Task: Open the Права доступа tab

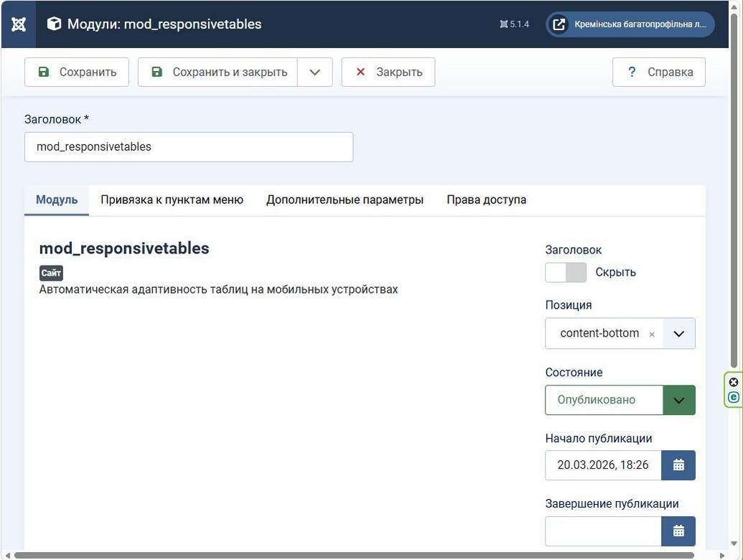Action: pos(486,200)
